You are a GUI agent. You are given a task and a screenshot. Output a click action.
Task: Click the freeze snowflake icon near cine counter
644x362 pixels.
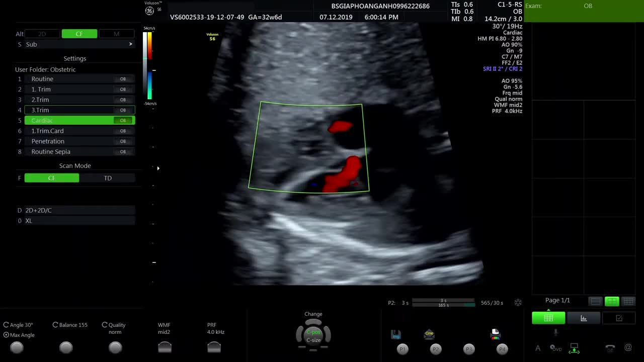click(518, 303)
